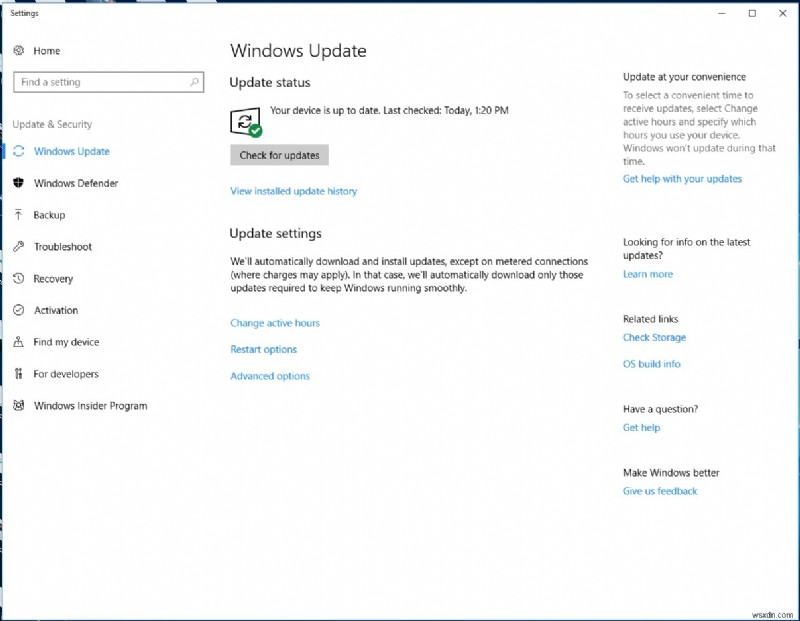
Task: Click the 'Update at your convenience' heading
Action: point(684,77)
